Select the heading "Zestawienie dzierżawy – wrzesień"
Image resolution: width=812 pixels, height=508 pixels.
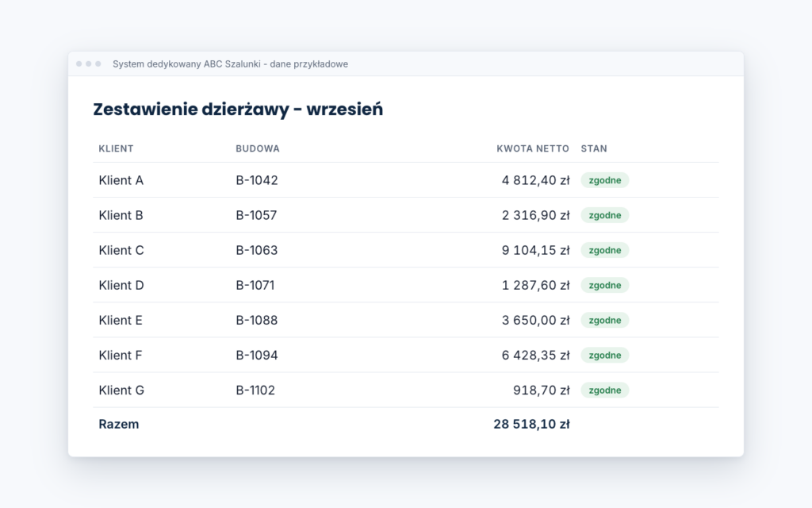[238, 110]
